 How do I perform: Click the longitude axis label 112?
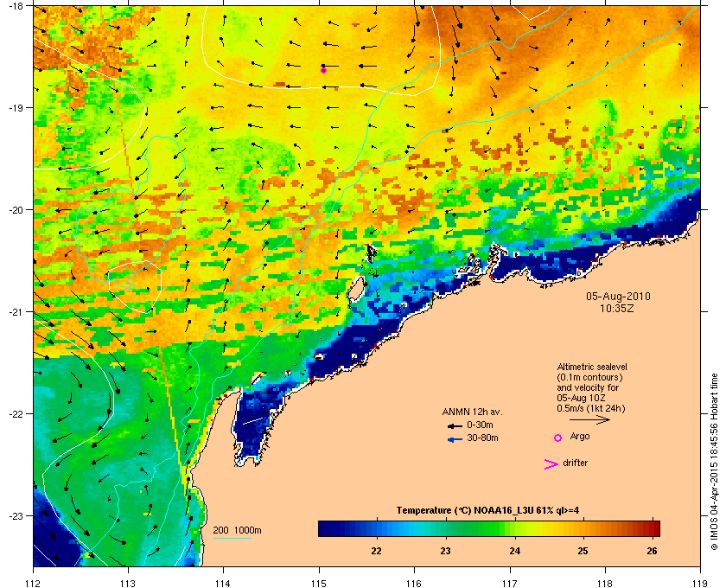[34, 583]
